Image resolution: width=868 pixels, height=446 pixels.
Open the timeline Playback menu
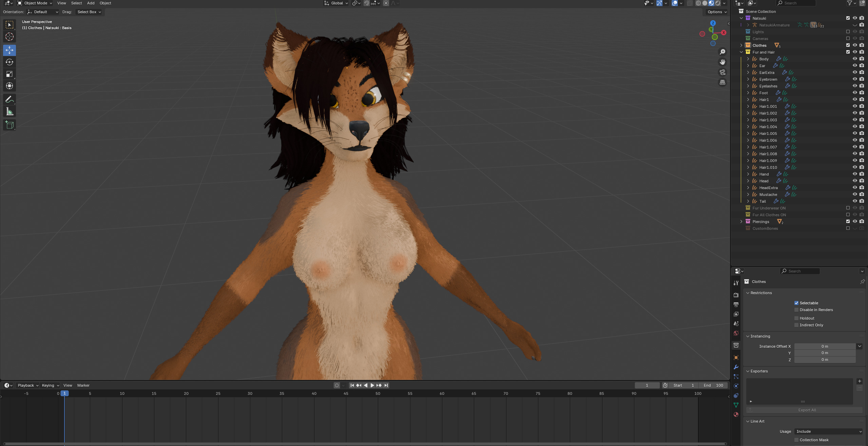click(x=28, y=385)
